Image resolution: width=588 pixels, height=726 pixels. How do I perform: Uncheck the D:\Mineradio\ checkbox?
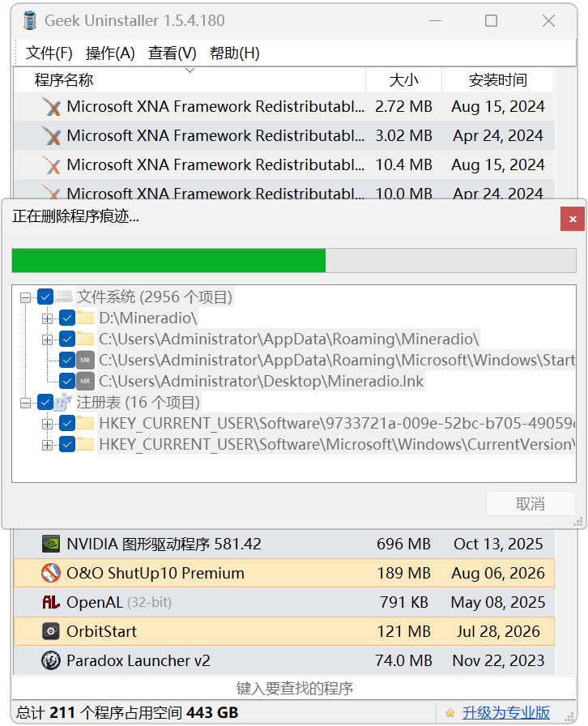[67, 318]
